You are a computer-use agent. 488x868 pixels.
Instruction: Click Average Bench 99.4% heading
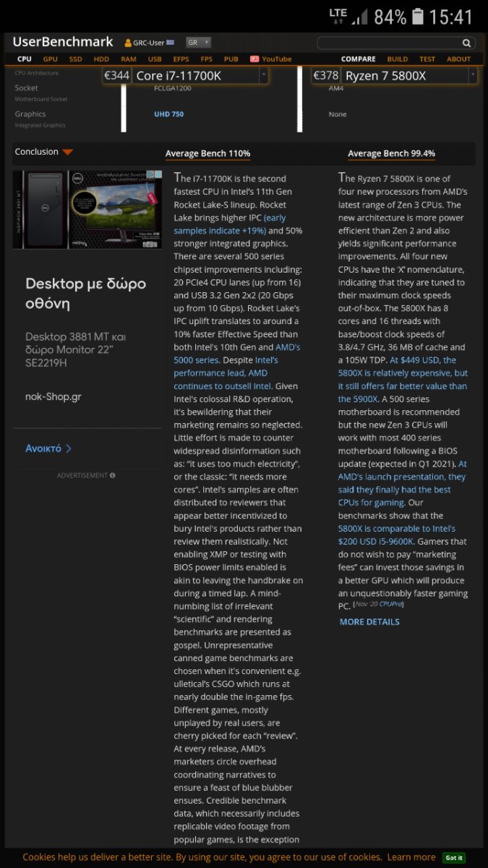click(x=391, y=153)
